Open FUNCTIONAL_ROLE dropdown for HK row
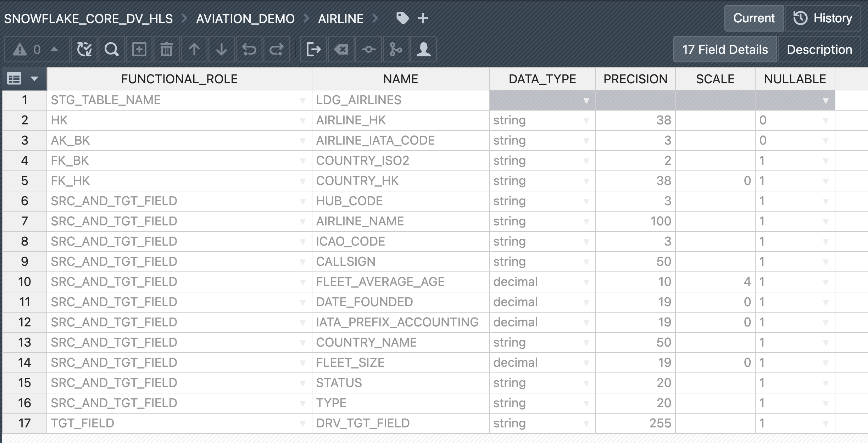The image size is (868, 443). pos(302,121)
